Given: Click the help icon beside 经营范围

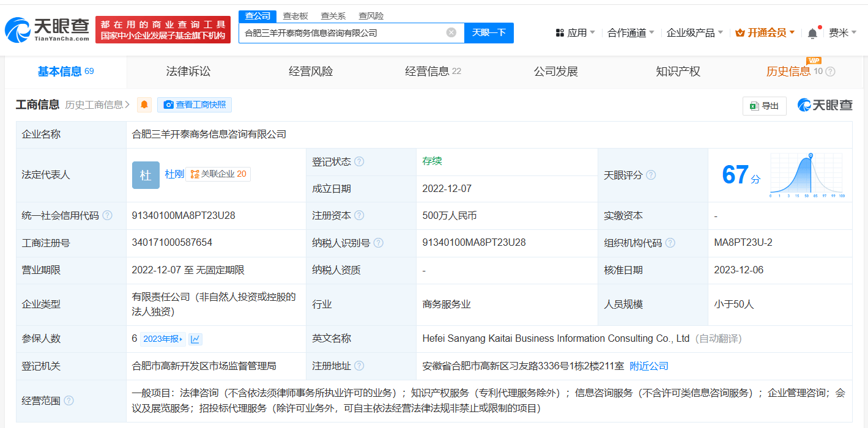Looking at the screenshot, I should coord(69,400).
